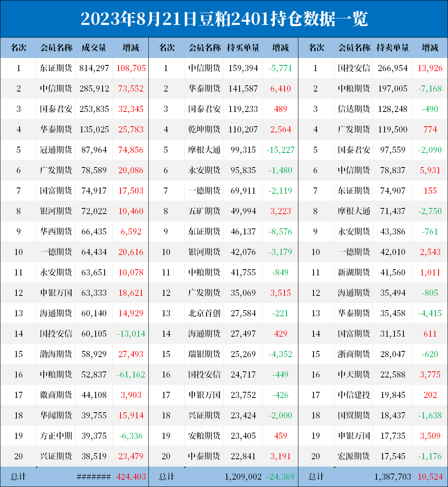Click the long position value 141,587
Image resolution: width=448 pixels, height=487 pixels.
(x=243, y=89)
